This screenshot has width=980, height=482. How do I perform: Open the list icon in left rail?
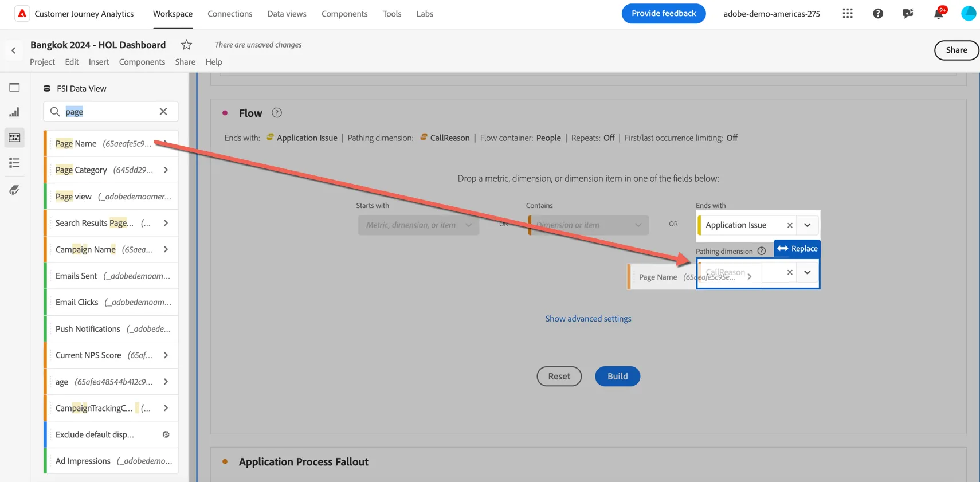click(x=14, y=163)
